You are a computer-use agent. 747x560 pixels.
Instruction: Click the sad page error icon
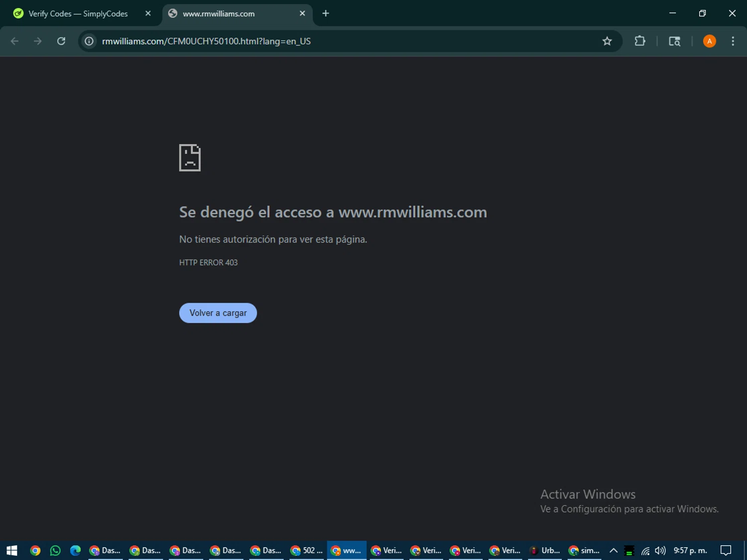(190, 158)
